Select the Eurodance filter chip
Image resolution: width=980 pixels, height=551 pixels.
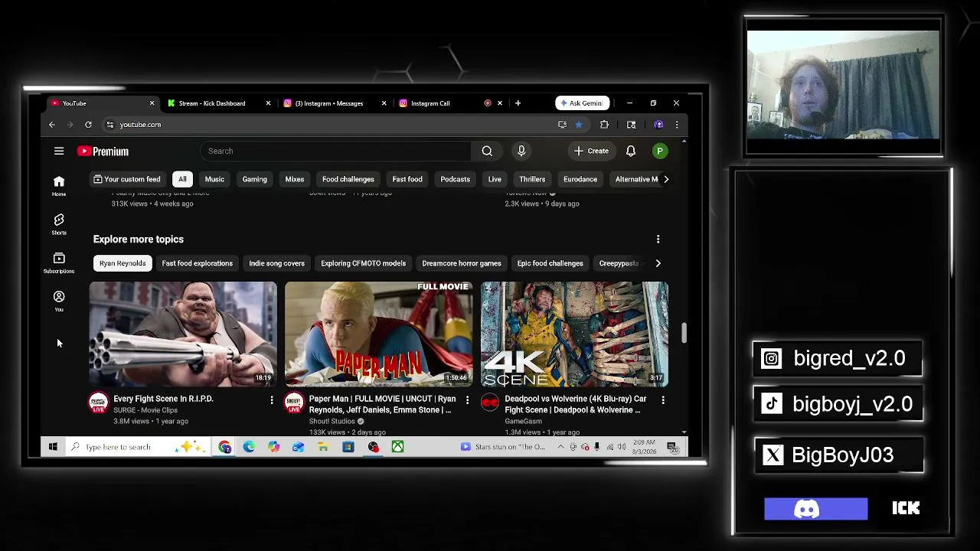(x=580, y=179)
